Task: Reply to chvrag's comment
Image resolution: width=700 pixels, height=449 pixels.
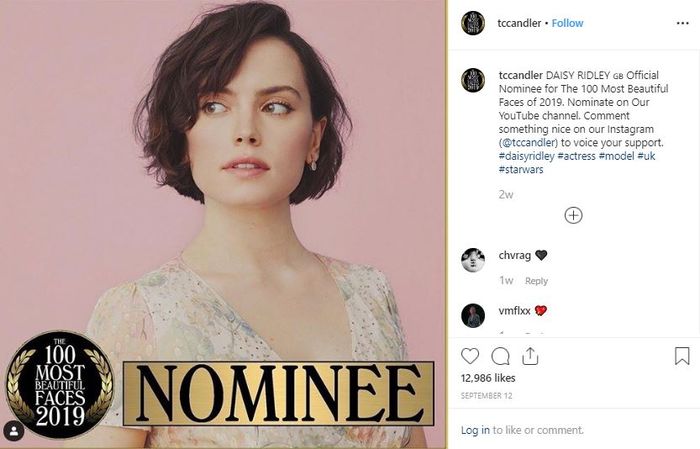Action: [536, 281]
